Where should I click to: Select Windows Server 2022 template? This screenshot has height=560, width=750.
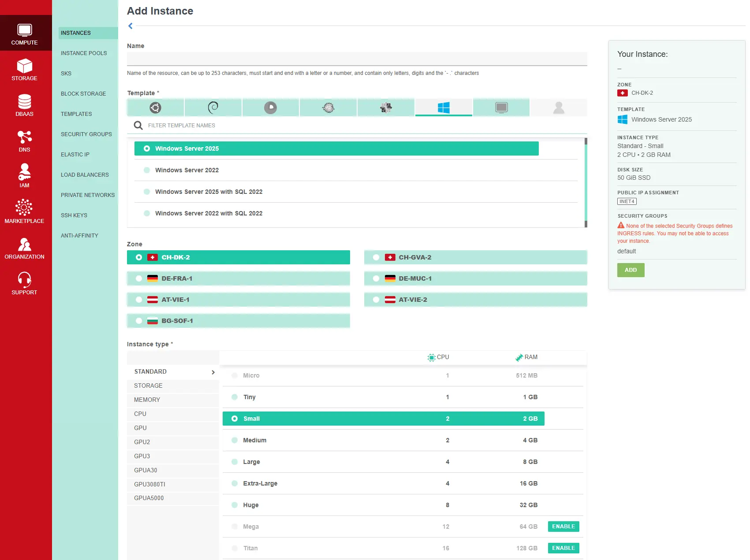pos(356,170)
